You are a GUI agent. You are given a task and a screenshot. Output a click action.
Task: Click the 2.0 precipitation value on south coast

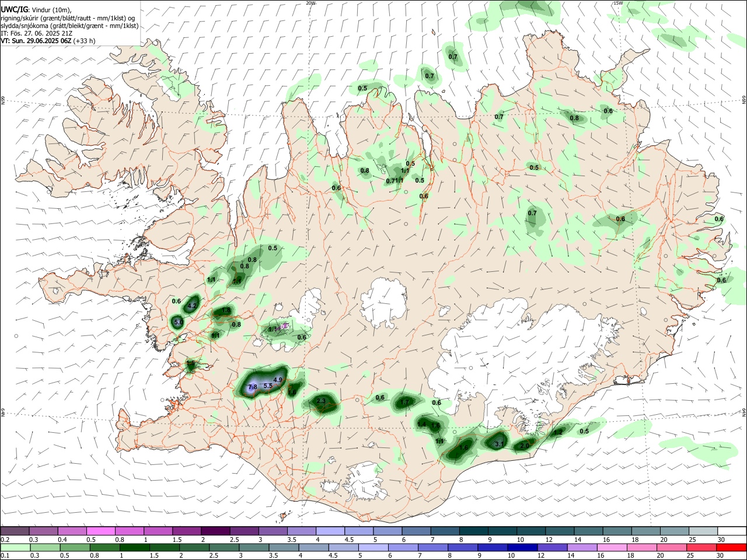(x=524, y=446)
